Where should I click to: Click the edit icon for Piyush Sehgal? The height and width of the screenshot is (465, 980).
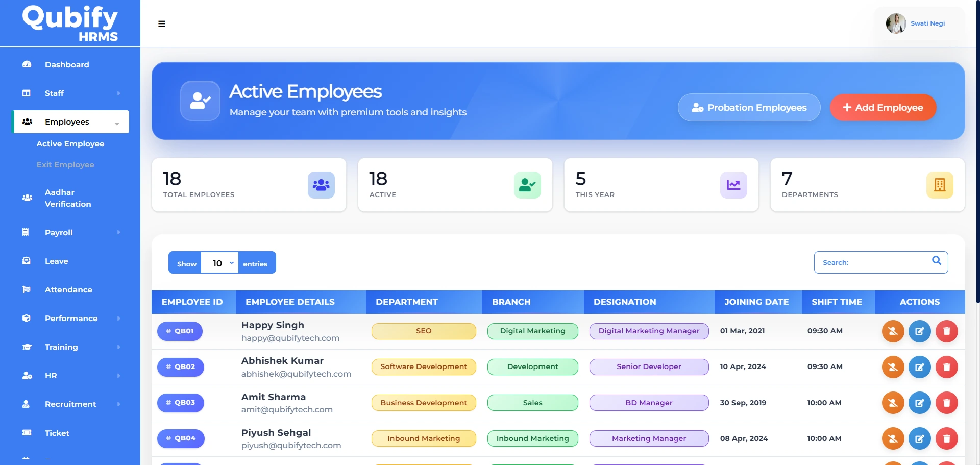coord(919,438)
